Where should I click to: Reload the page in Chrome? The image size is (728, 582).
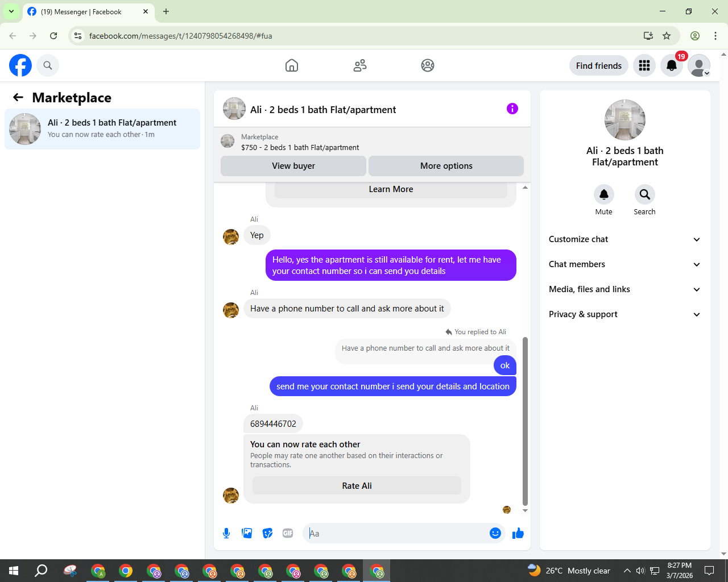tap(53, 36)
